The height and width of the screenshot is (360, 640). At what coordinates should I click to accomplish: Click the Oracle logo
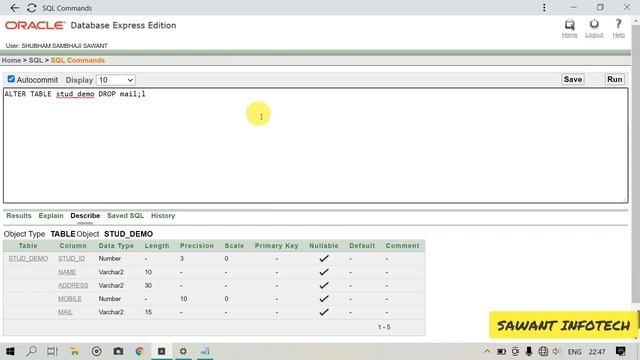tap(35, 26)
